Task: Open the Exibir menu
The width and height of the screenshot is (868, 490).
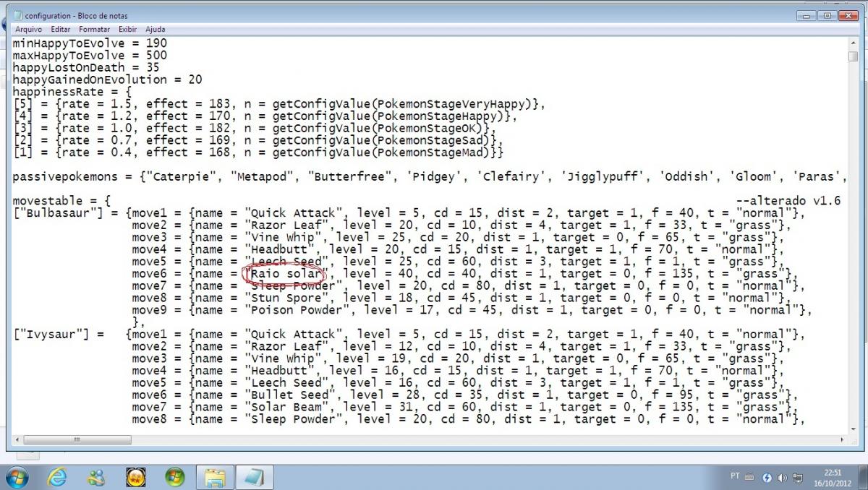Action: pos(128,30)
